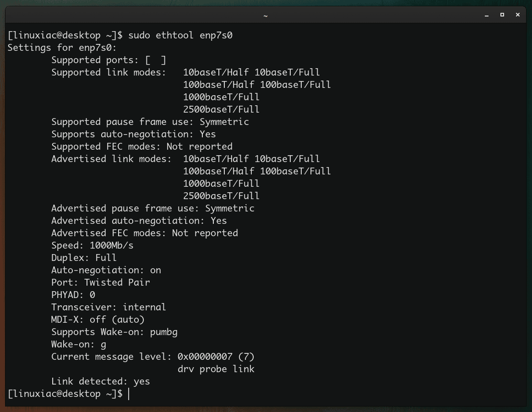This screenshot has width=532, height=412.
Task: Maximize the terminal window
Action: click(502, 15)
